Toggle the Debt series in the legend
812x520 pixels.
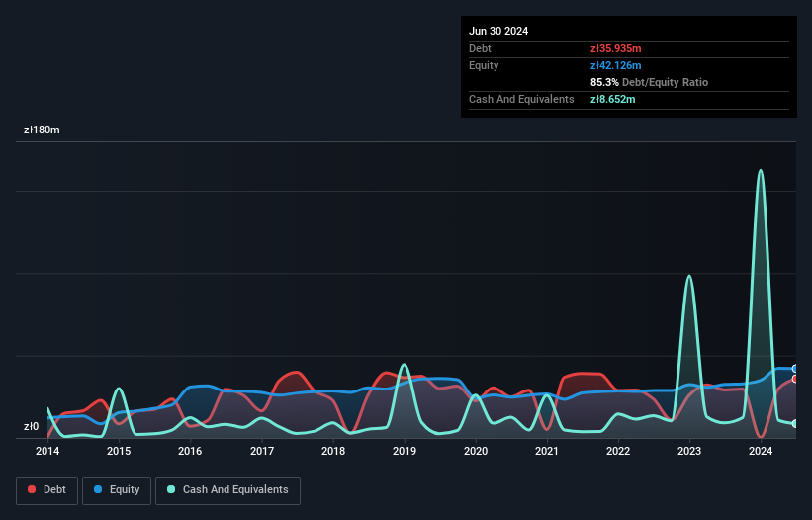click(x=47, y=490)
